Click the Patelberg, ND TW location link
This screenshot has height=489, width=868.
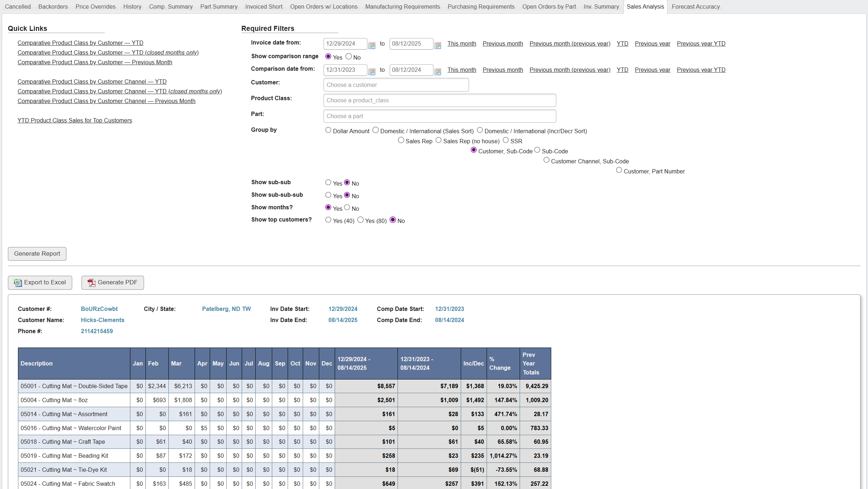[226, 309]
